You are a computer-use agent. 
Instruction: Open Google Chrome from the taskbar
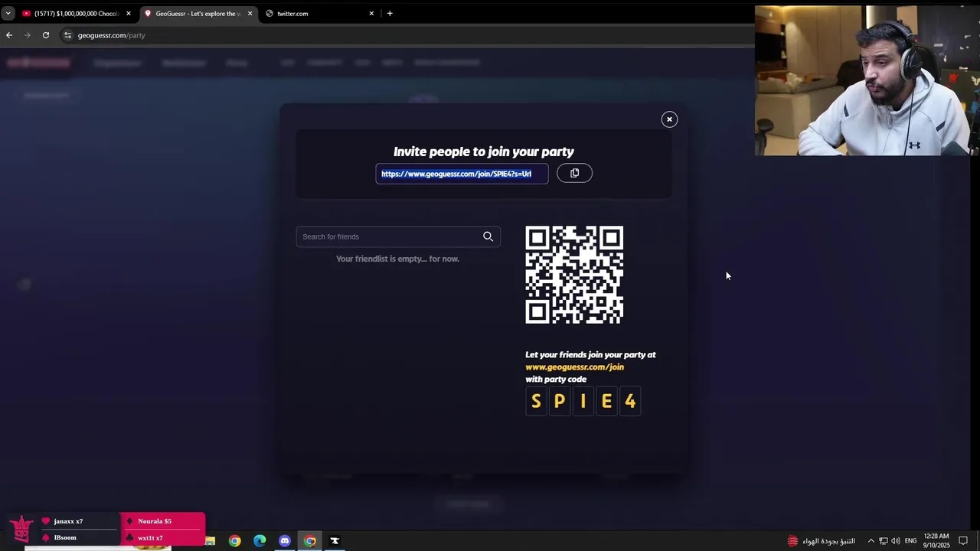[x=234, y=541]
